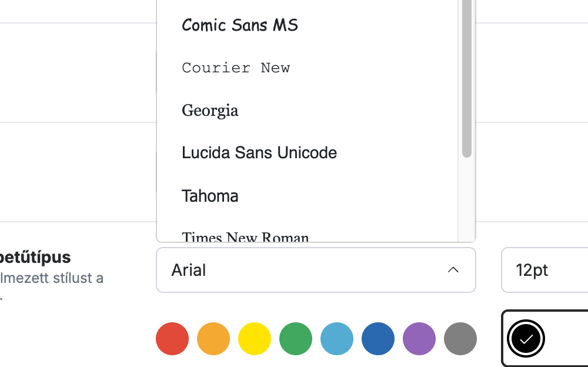This screenshot has width=588, height=367.
Task: Click the checked black color swatch
Action: point(526,339)
